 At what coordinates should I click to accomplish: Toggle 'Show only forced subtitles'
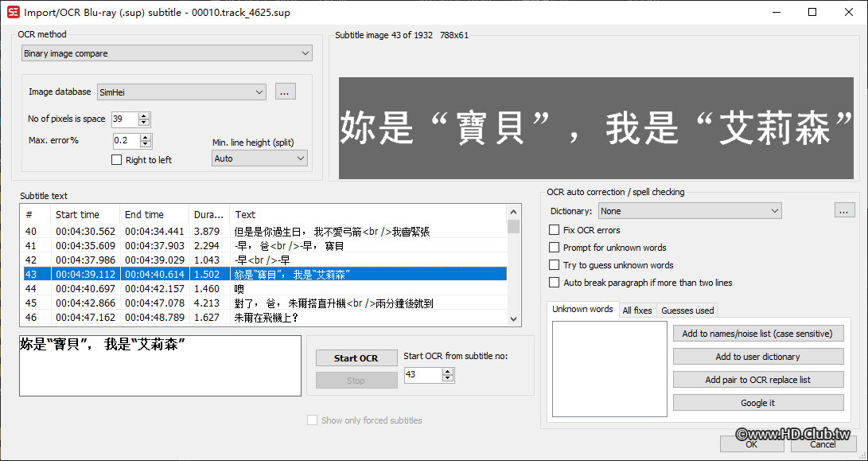[313, 420]
